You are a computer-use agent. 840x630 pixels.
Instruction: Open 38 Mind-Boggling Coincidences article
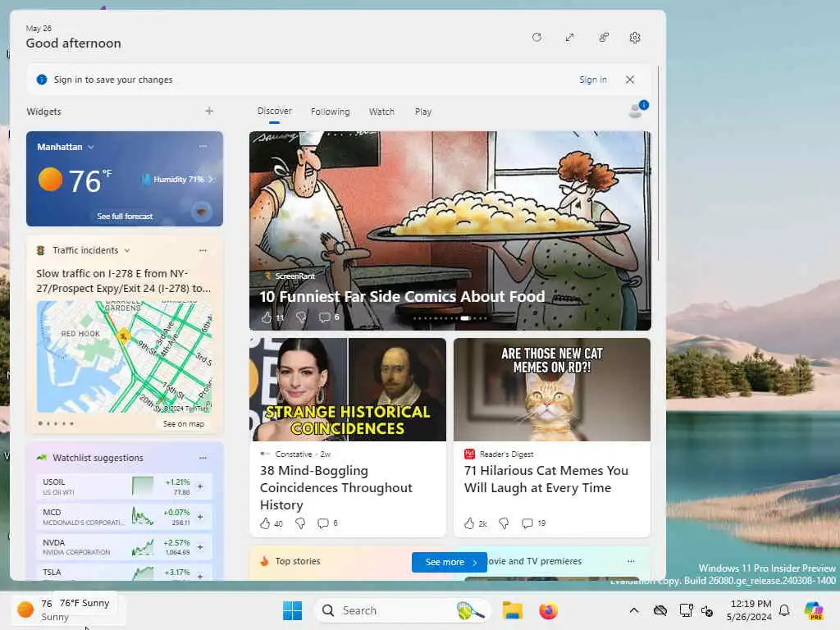[x=336, y=487]
